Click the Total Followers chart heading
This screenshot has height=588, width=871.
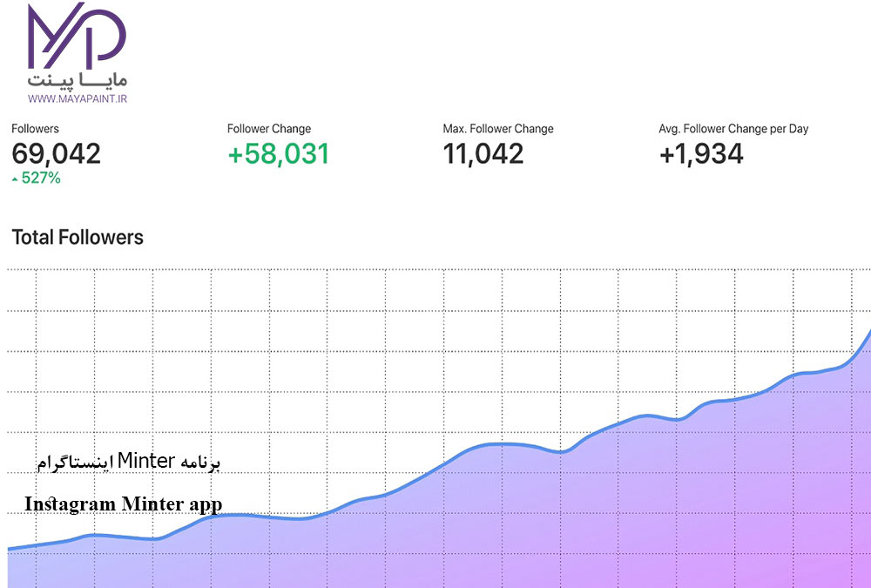coord(78,237)
